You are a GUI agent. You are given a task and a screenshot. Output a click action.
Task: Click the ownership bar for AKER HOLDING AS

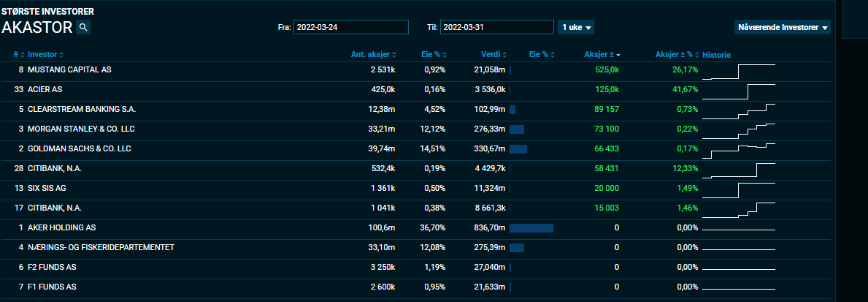(x=531, y=227)
